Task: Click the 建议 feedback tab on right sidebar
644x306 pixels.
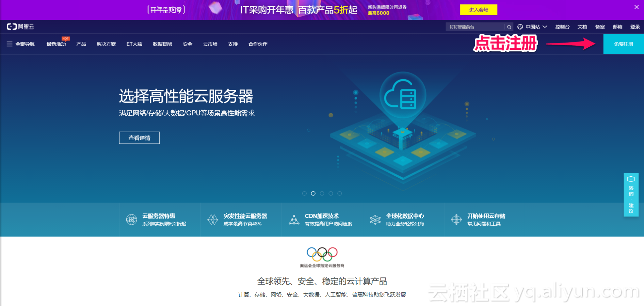Action: click(631, 208)
